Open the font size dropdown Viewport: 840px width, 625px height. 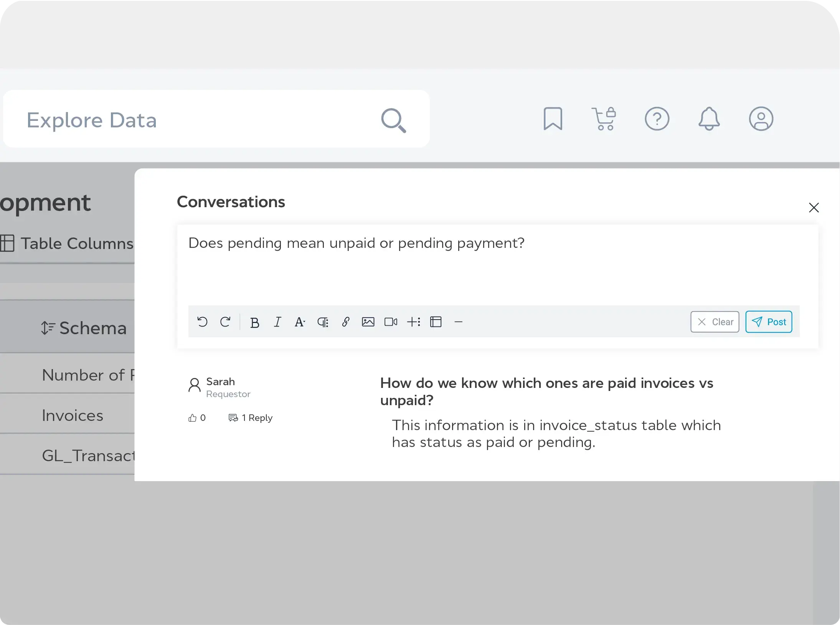[300, 322]
